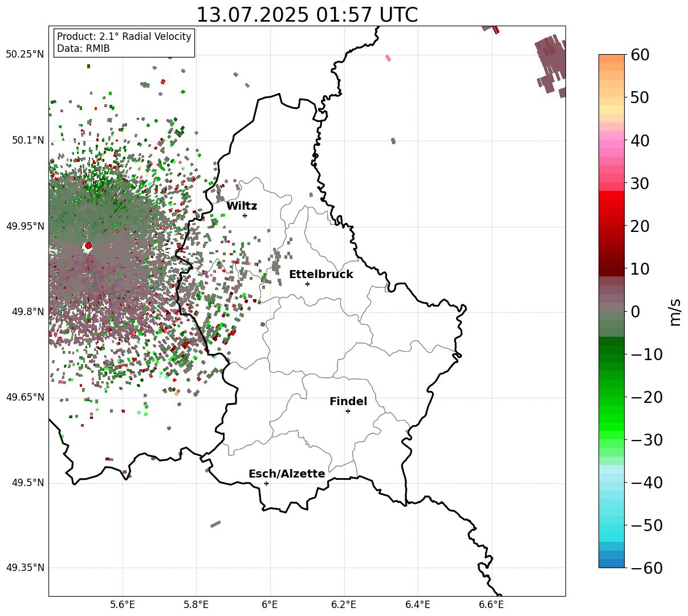Click the 5.6°E longitude label
Screen dimensions: 688x616
point(123,605)
